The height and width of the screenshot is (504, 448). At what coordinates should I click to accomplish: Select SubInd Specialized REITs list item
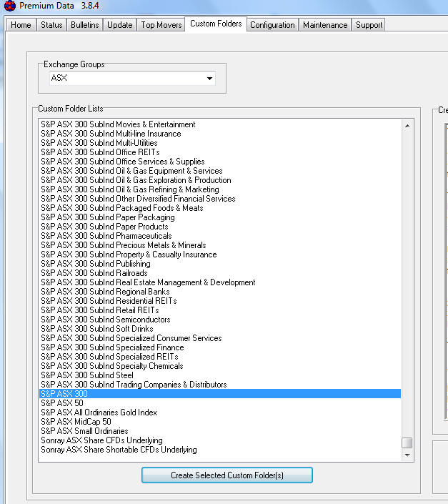click(x=220, y=357)
